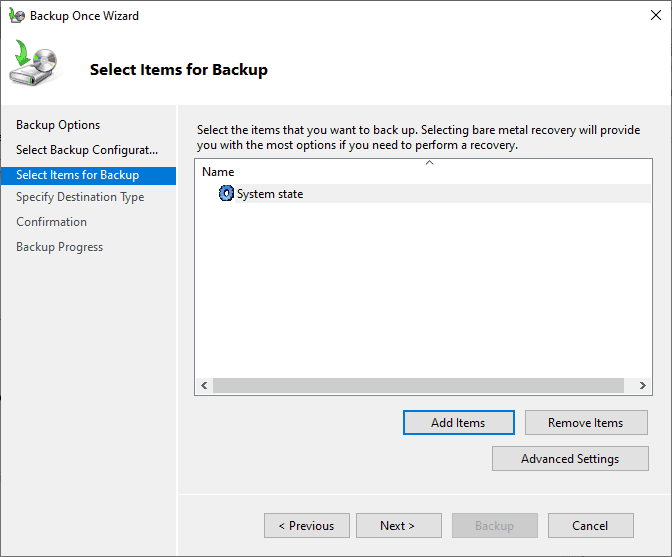This screenshot has width=672, height=557.
Task: Close the Backup Once Wizard window
Action: point(648,16)
